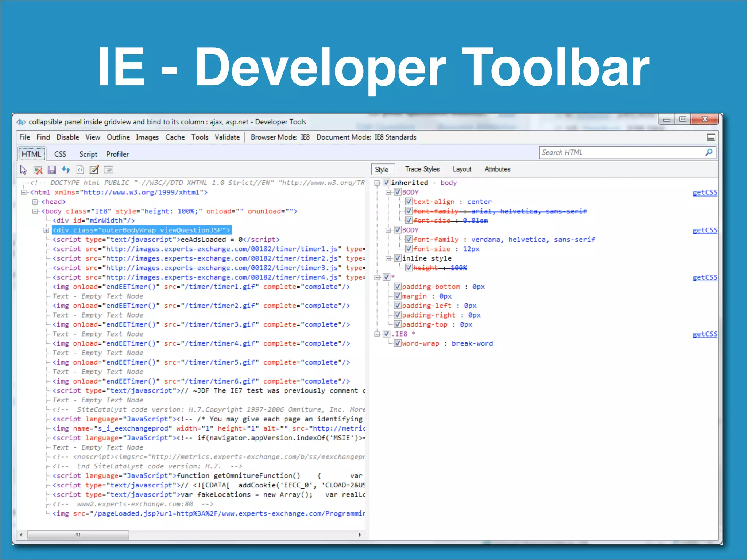The width and height of the screenshot is (747, 560).
Task: Switch to the Script tab
Action: click(88, 154)
